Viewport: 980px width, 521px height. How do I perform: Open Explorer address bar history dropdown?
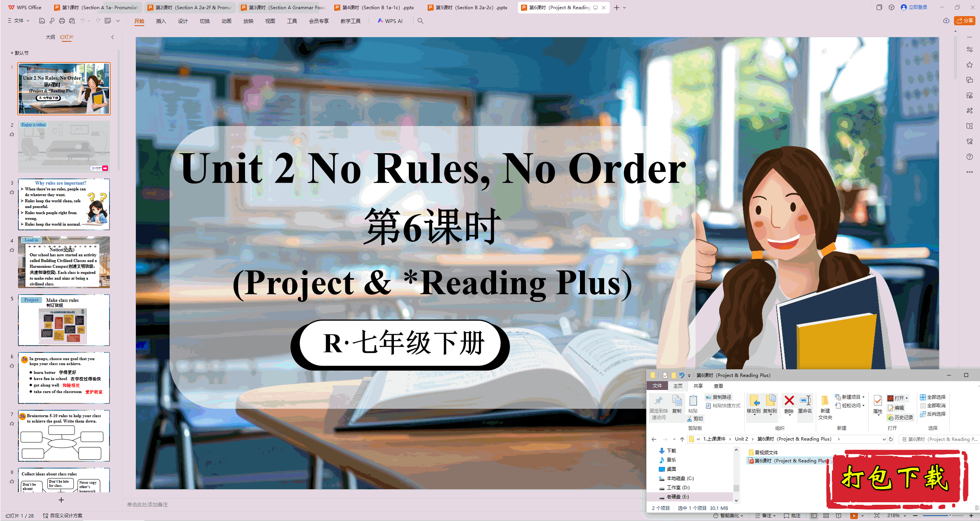(x=884, y=439)
